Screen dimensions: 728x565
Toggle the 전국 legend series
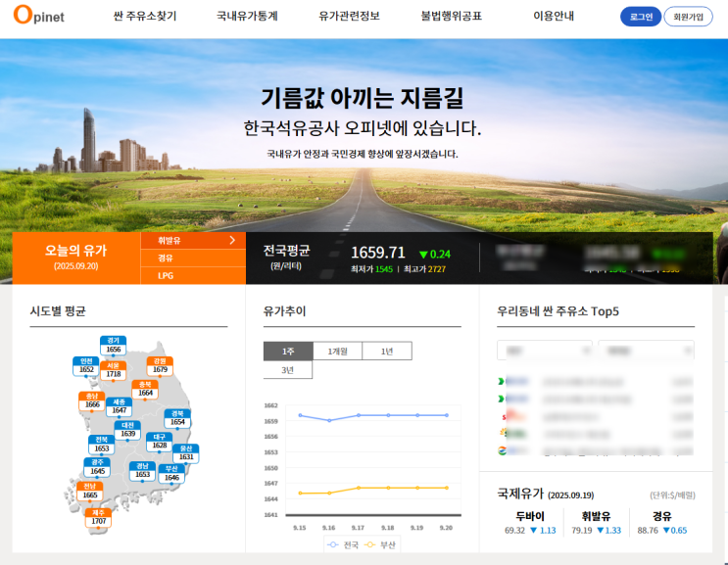point(343,545)
